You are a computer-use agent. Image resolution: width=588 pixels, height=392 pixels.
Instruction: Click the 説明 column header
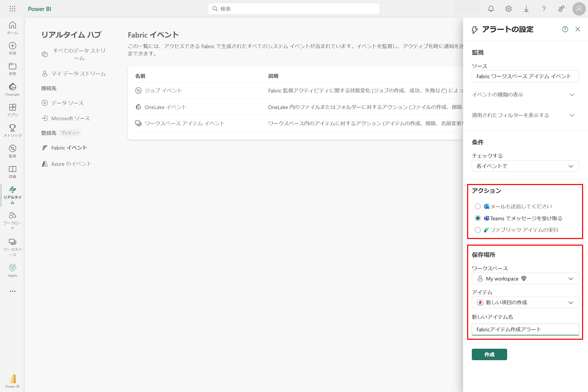[x=273, y=76]
